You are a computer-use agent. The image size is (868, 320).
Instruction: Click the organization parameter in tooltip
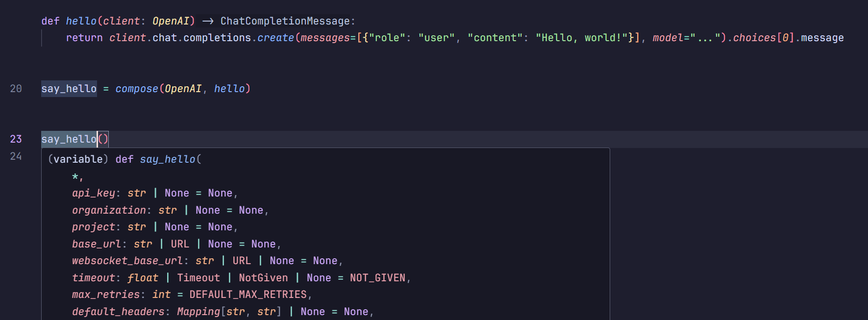[109, 210]
